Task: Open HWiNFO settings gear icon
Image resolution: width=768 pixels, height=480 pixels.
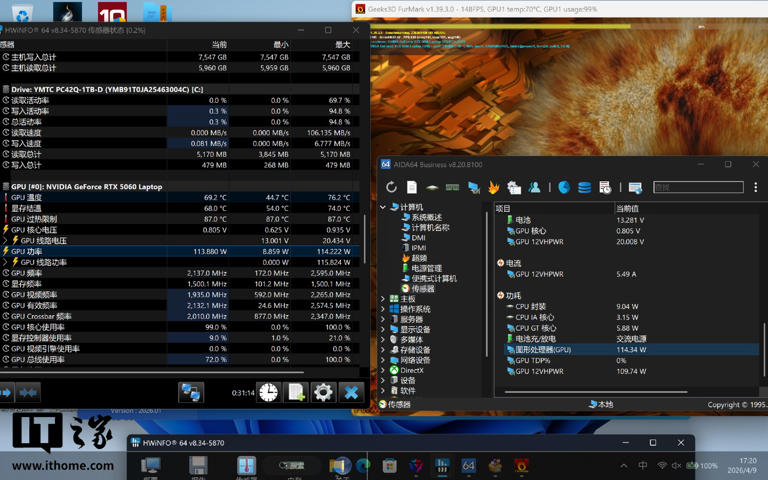Action: point(323,393)
